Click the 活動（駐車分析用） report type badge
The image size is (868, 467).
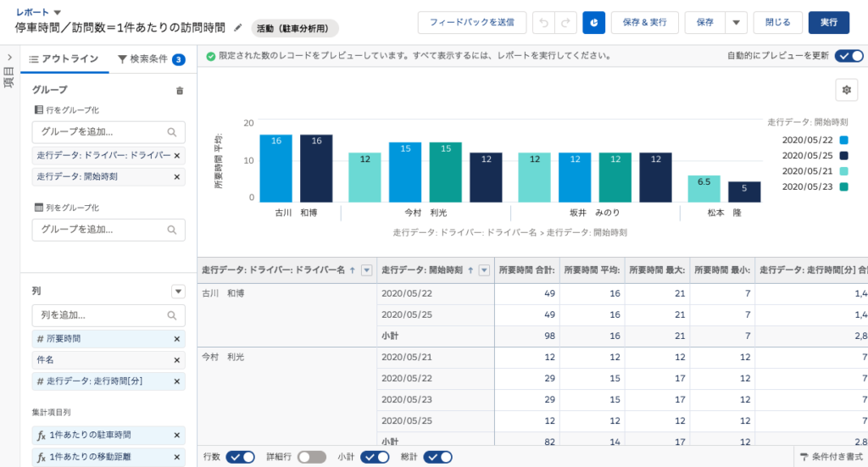(x=294, y=28)
